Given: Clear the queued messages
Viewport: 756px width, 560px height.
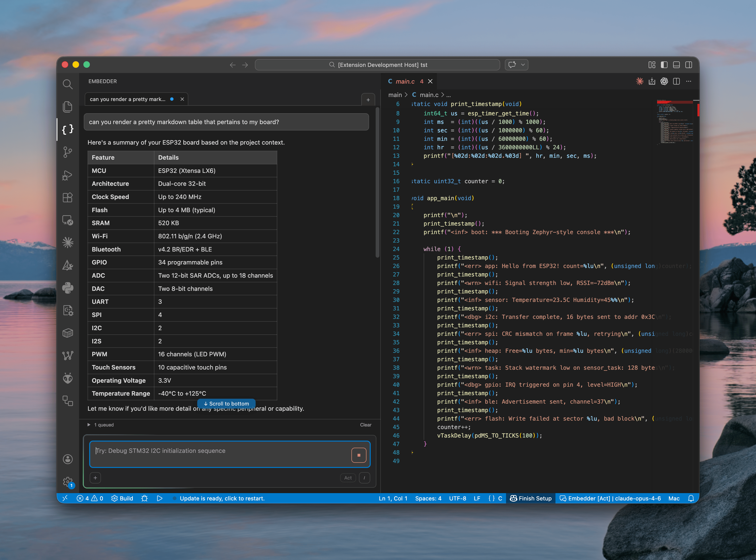Looking at the screenshot, I should 366,425.
